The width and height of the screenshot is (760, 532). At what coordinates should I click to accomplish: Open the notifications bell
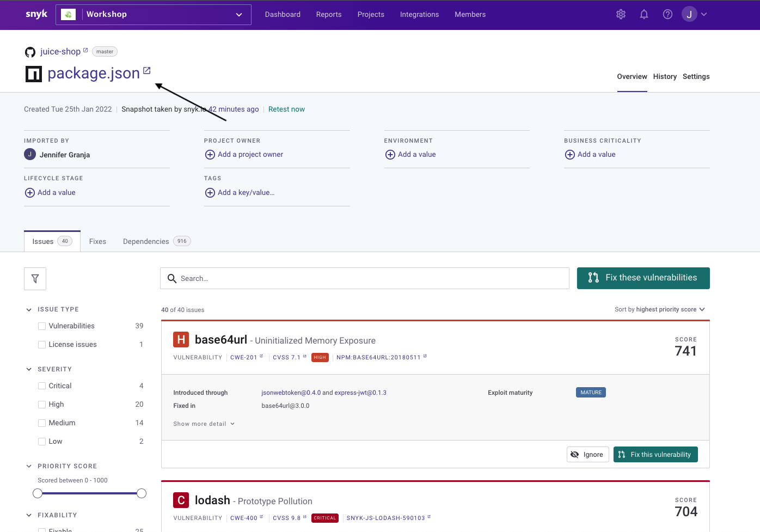644,15
